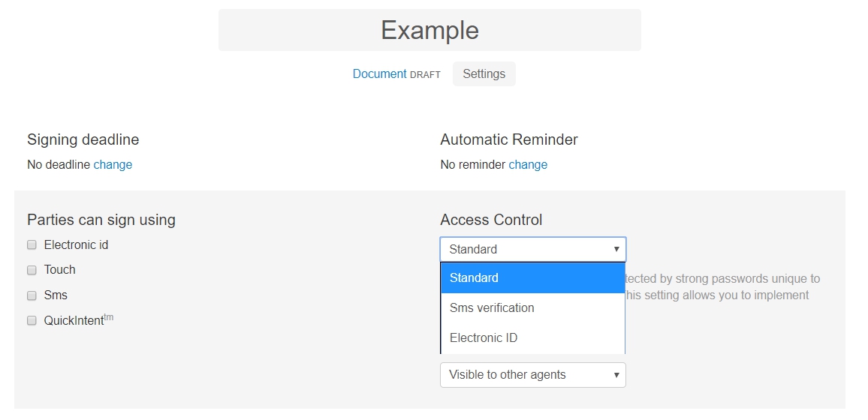The height and width of the screenshot is (420, 868).
Task: Click change link under Signing deadline
Action: coord(113,165)
